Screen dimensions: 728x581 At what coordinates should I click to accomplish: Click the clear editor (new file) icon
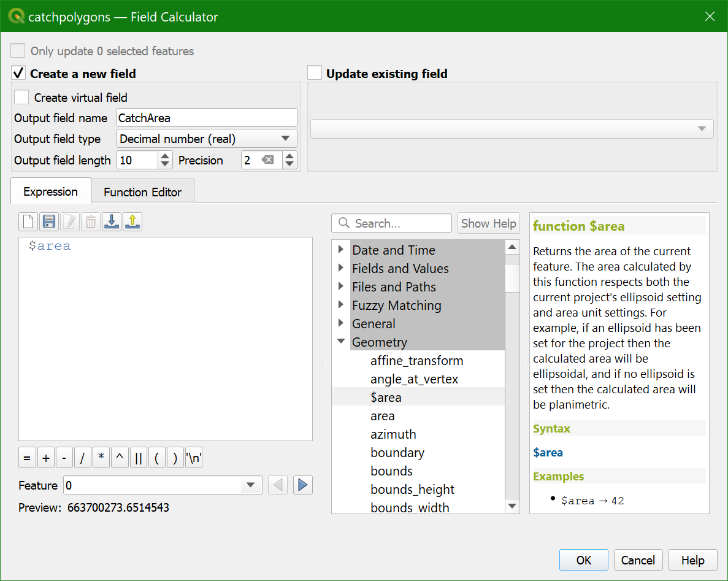tap(28, 222)
